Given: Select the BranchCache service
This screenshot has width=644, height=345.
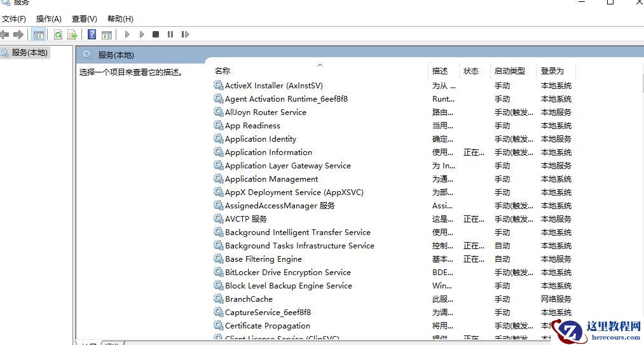Looking at the screenshot, I should tap(249, 299).
